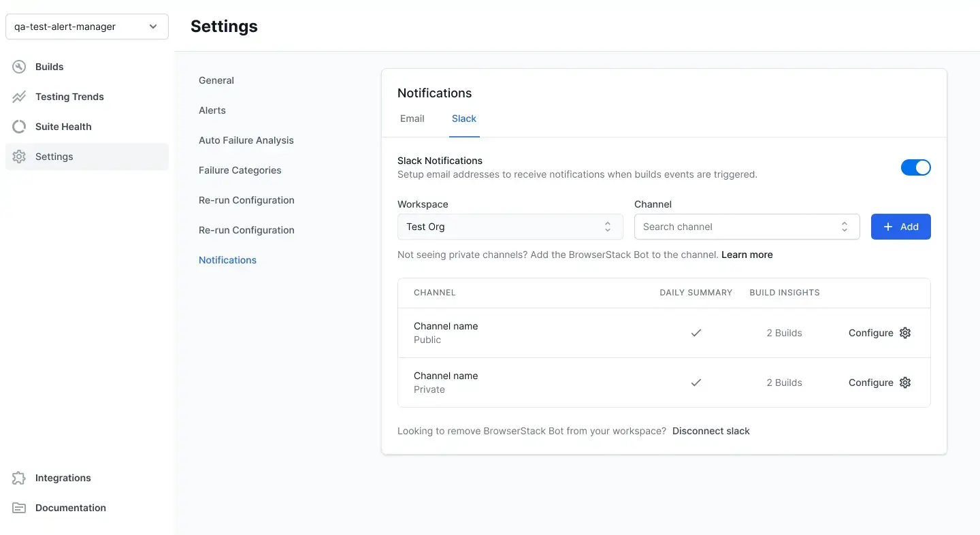
Task: Open the Search channel dropdown
Action: click(747, 227)
